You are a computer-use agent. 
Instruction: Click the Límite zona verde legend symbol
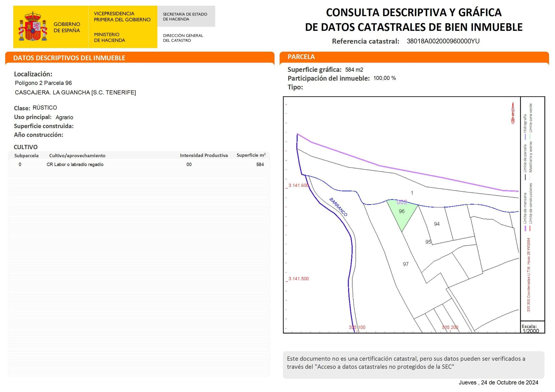[x=530, y=136]
